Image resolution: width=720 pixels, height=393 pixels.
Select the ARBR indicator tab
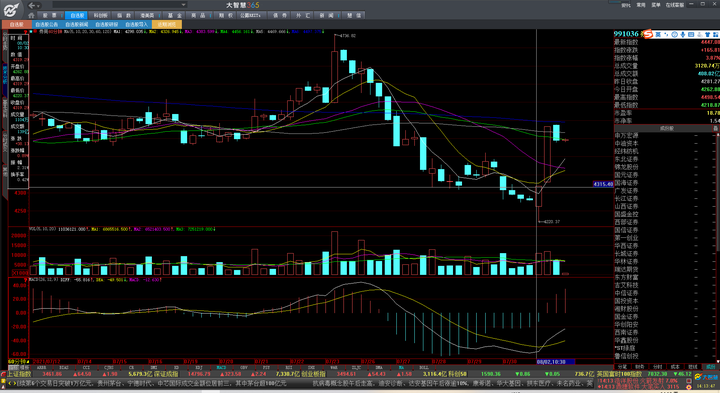(41, 368)
